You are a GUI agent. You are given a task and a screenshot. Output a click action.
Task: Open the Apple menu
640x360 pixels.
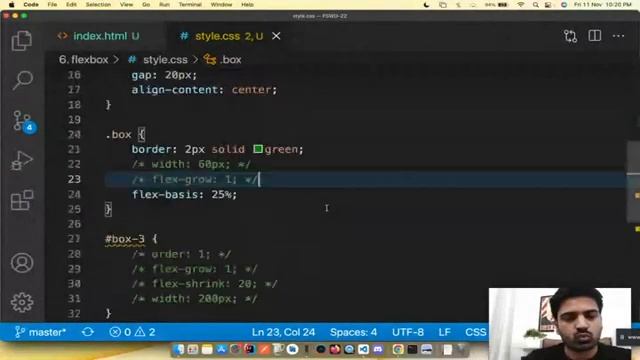click(x=11, y=4)
